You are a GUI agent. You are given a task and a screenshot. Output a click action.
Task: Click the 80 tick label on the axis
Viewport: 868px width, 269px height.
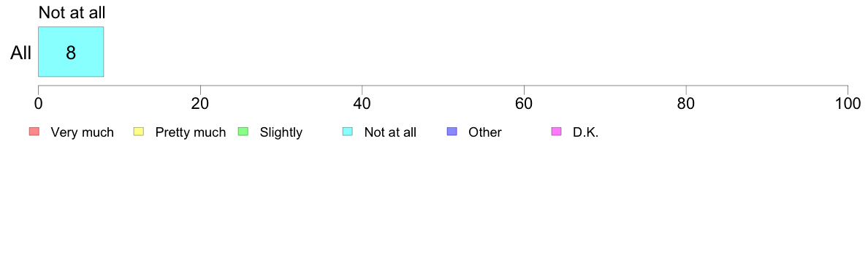[x=686, y=103]
